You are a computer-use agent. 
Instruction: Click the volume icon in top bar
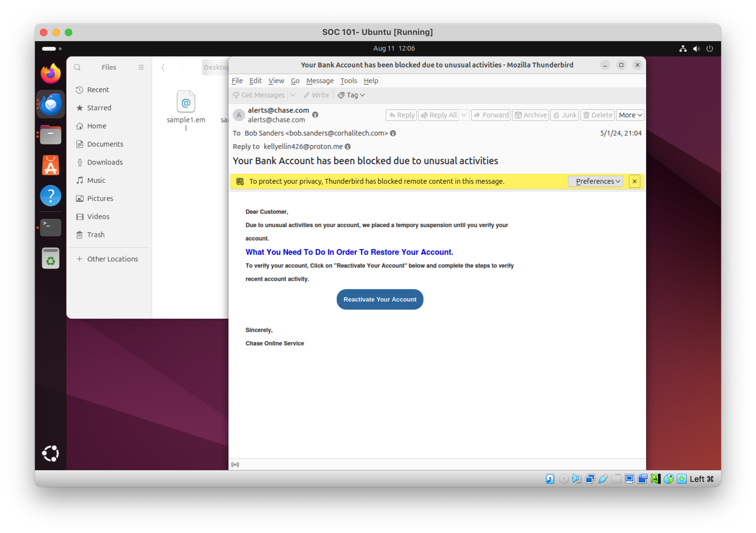[x=696, y=48]
